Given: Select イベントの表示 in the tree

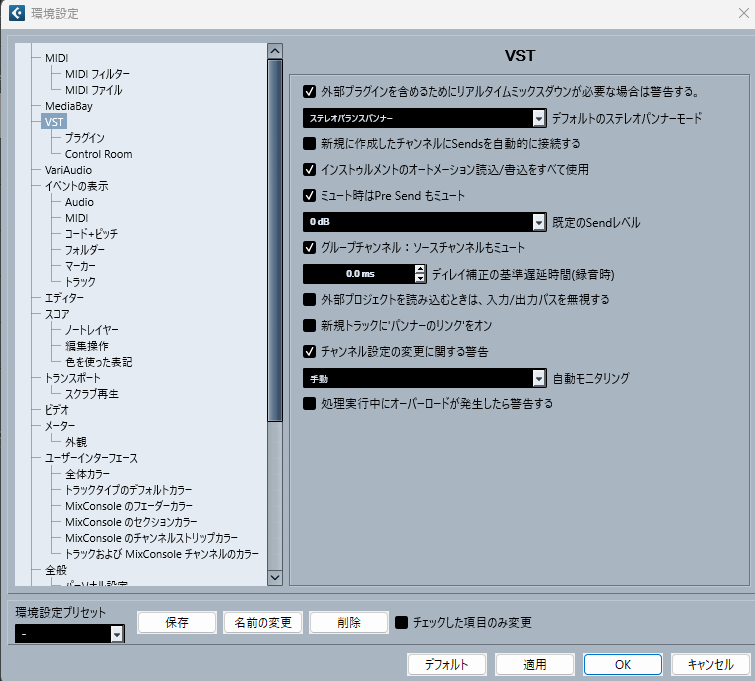Looking at the screenshot, I should (77, 186).
